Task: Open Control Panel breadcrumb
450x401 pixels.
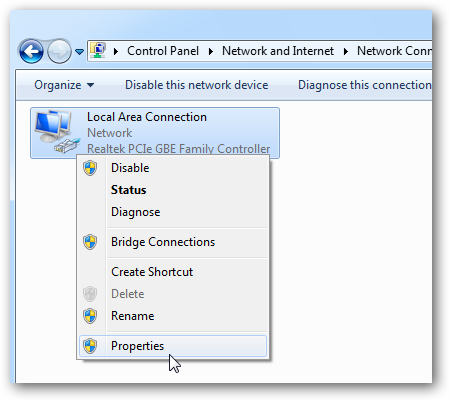Action: point(163,51)
